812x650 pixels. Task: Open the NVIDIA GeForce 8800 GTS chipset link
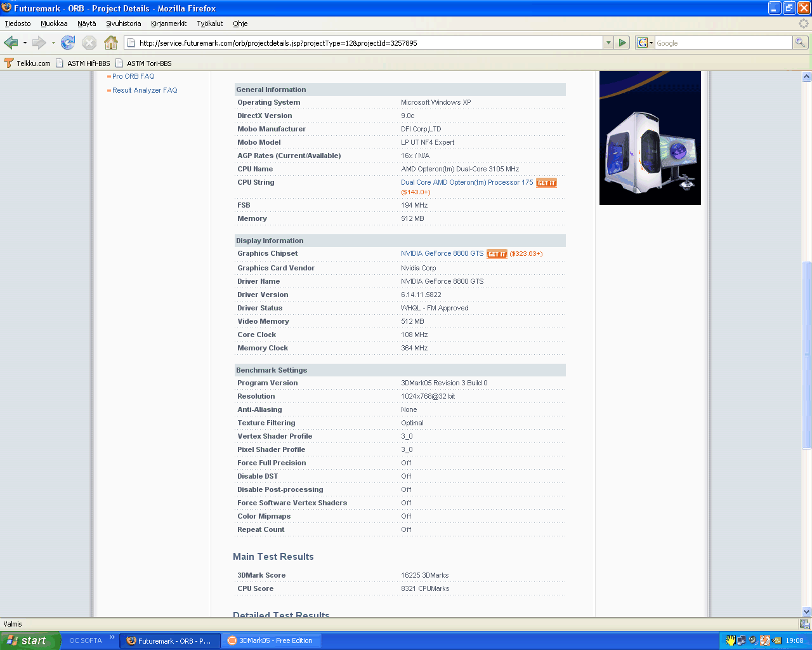pyautogui.click(x=442, y=253)
